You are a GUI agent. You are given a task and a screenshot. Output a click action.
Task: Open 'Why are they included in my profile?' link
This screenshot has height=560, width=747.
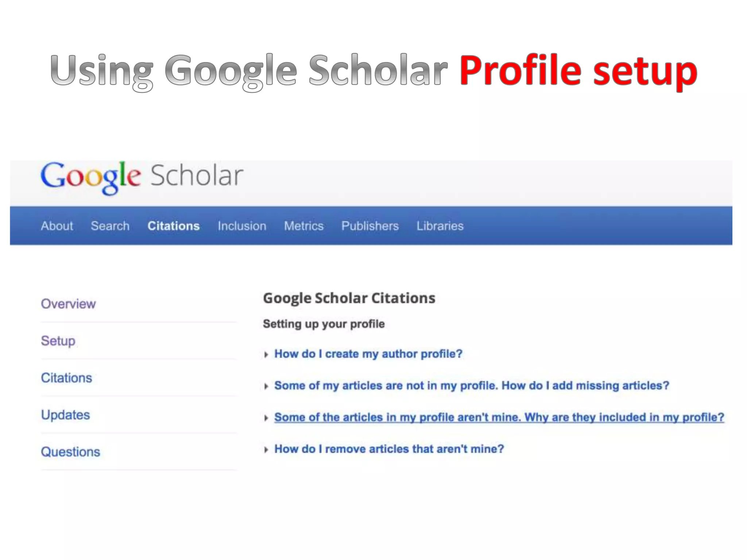(499, 417)
